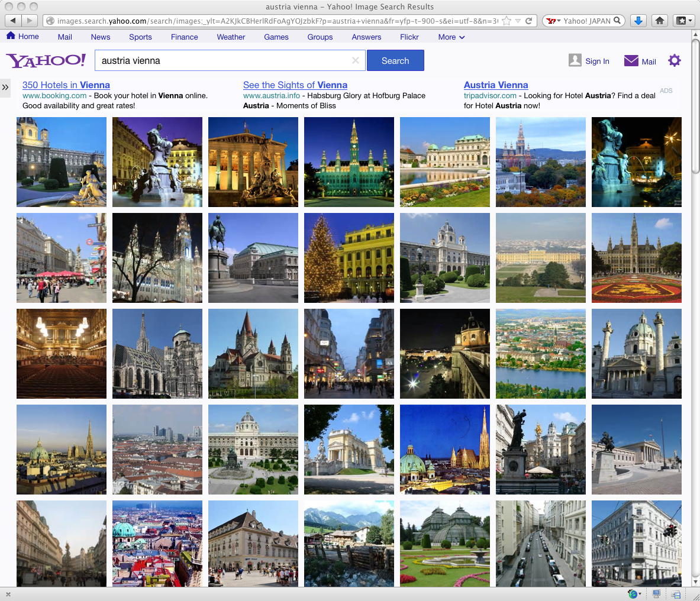Open Answers in the top navigation
This screenshot has height=601, width=700.
pyautogui.click(x=366, y=37)
